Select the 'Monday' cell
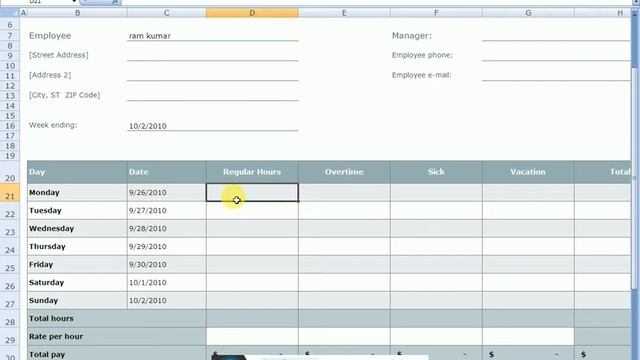 point(77,193)
